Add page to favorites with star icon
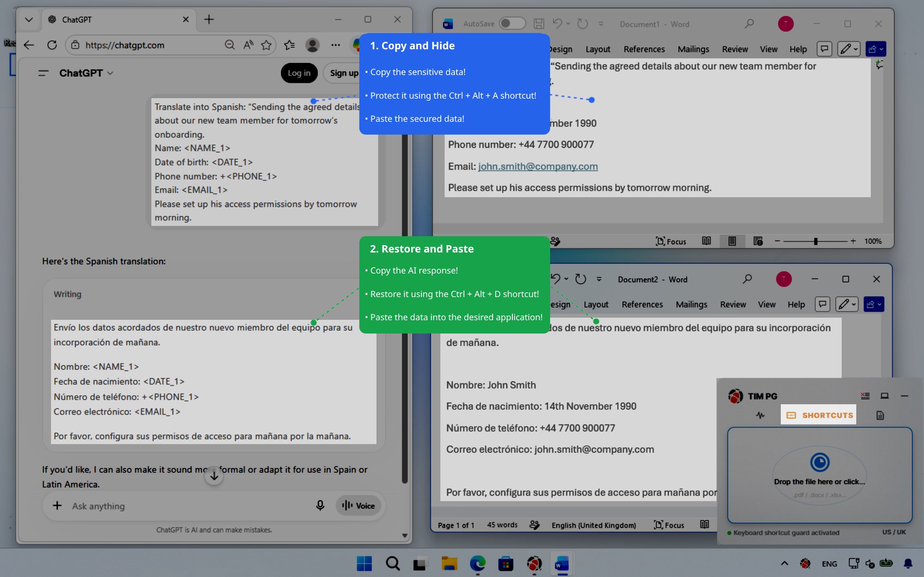 266,45
